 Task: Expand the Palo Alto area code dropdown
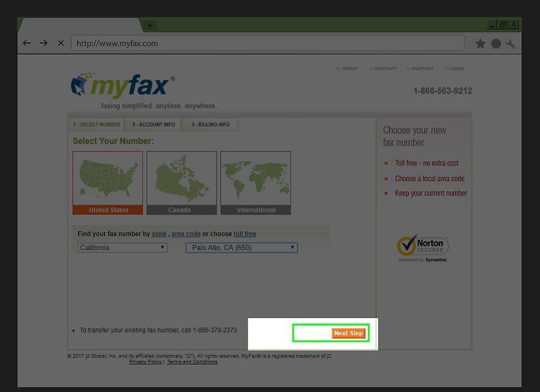242,247
